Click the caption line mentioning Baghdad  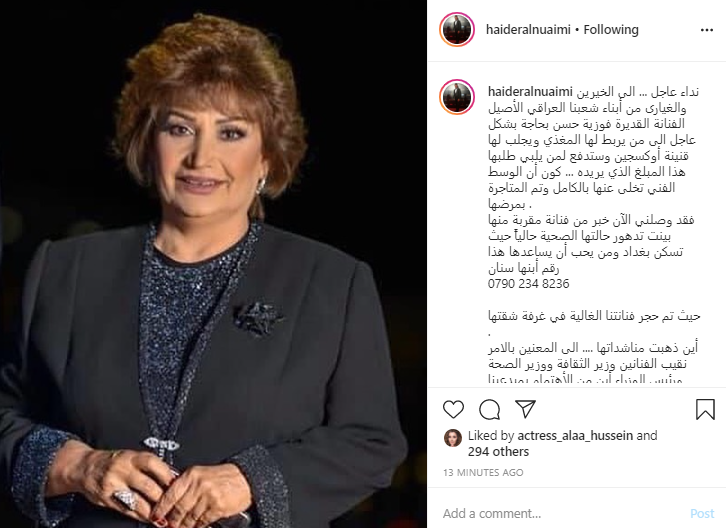click(586, 252)
